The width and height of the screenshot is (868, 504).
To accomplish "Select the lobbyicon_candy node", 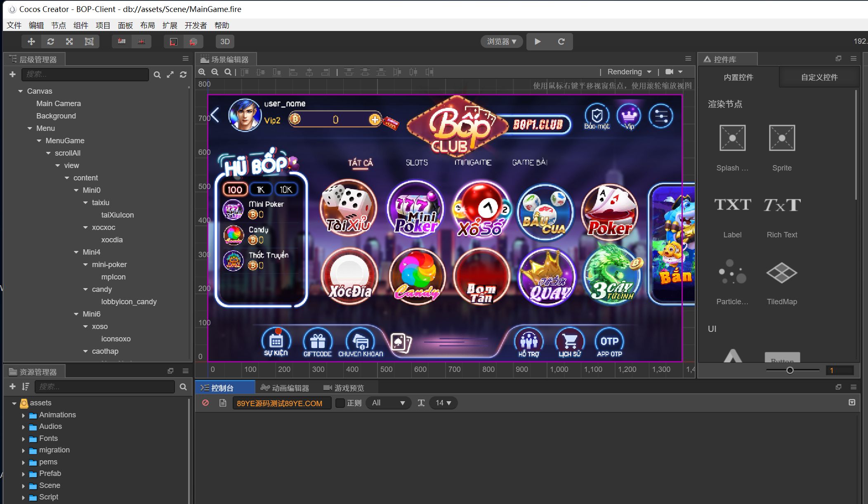I will coord(129,302).
